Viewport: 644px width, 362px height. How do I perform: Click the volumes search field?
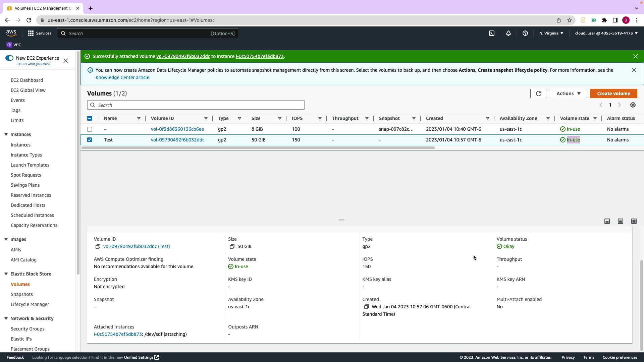pos(196,105)
